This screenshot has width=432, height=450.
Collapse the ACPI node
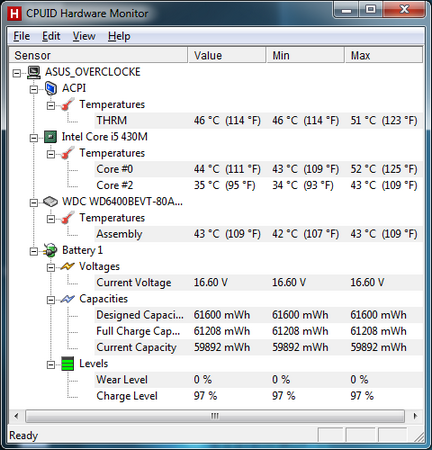[x=34, y=89]
